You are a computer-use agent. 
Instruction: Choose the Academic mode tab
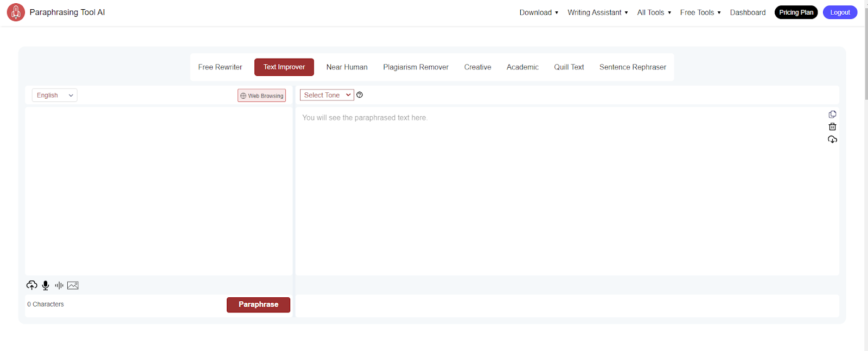522,67
